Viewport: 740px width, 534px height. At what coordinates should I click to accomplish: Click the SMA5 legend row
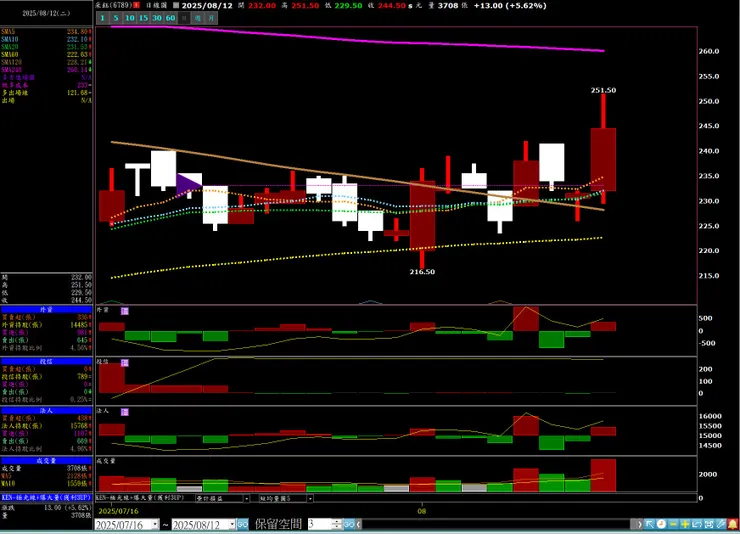[x=46, y=32]
